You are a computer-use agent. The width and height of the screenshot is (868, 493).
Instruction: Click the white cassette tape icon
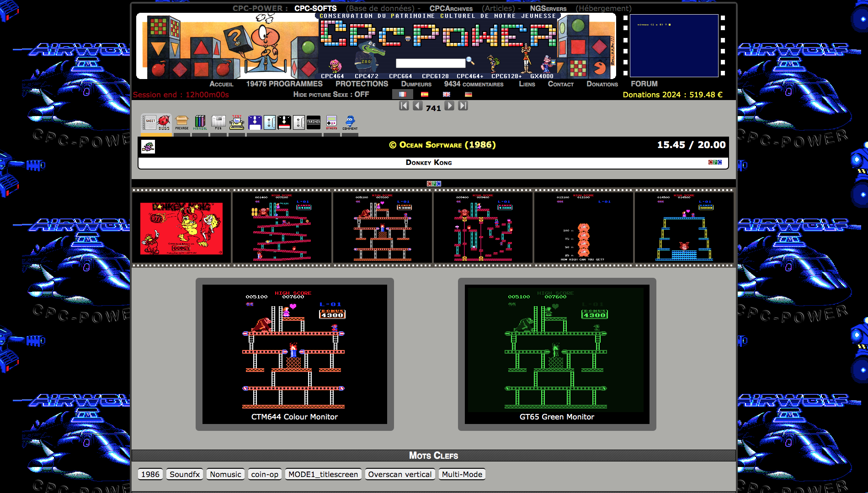(299, 122)
